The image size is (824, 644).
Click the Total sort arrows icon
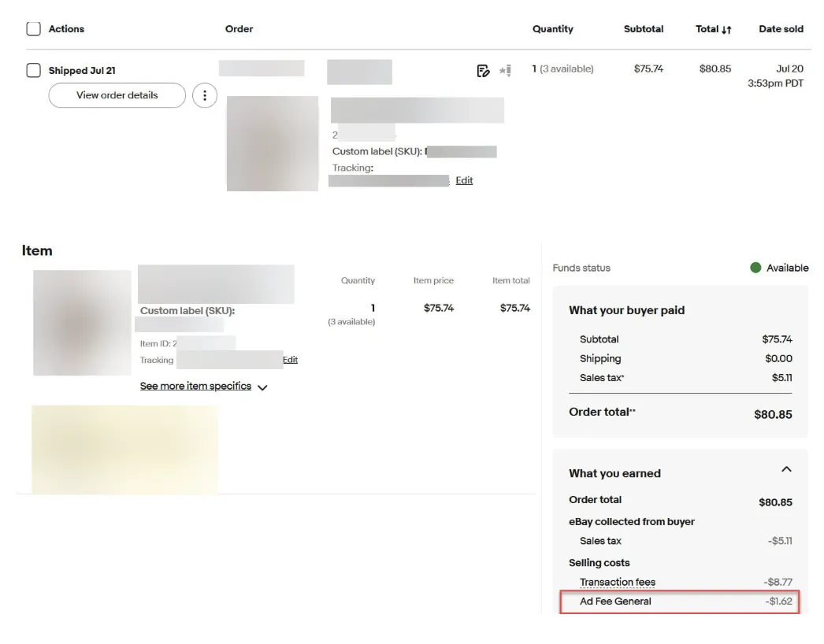click(726, 30)
